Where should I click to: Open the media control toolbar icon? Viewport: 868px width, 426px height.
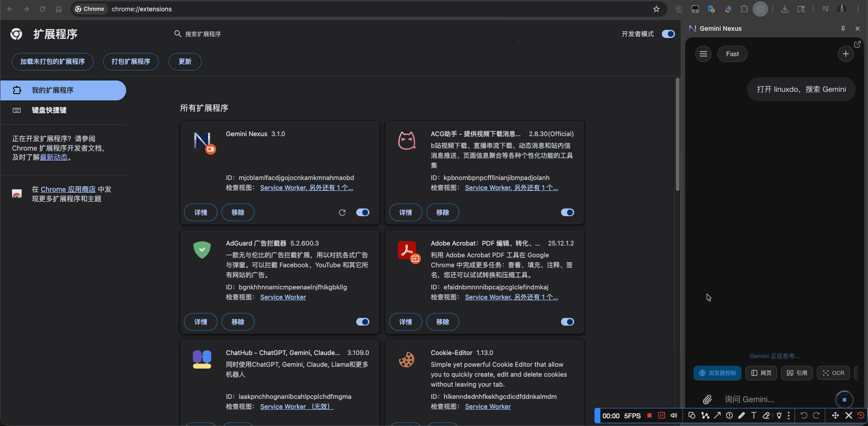(826, 9)
